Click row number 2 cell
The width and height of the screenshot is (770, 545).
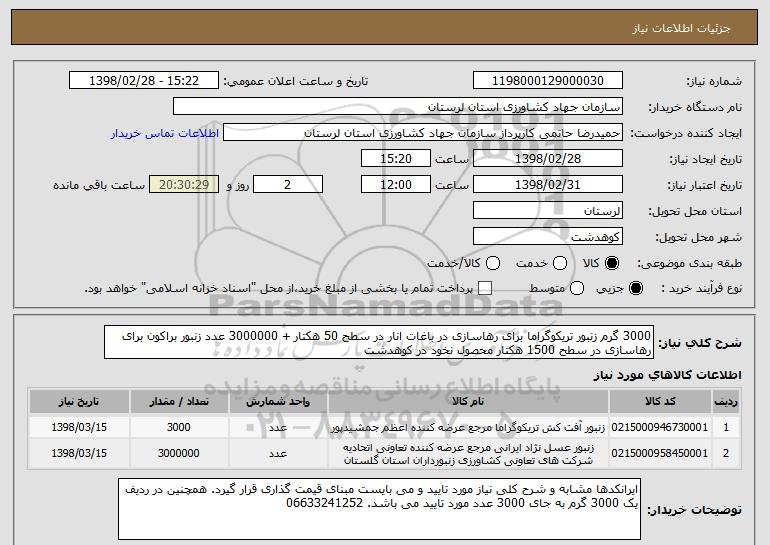(x=726, y=453)
